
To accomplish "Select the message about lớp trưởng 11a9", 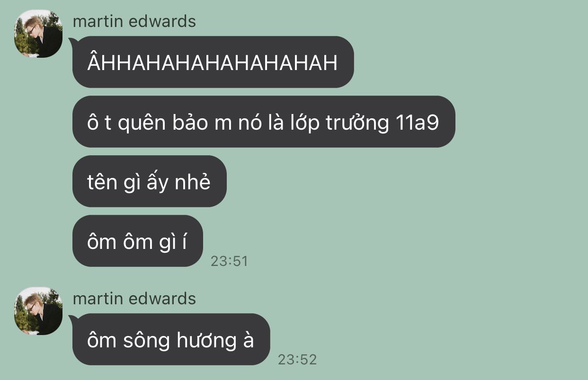I will click(264, 122).
